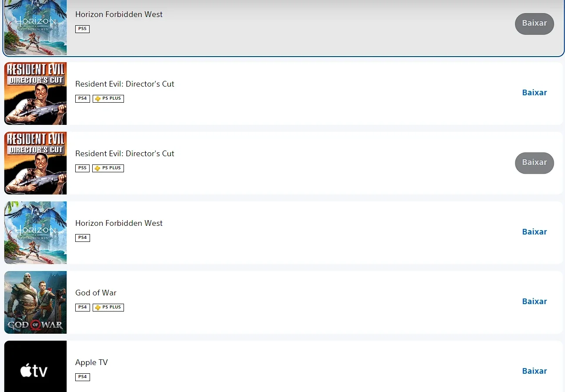Screen dimensions: 565x392
Task: Select the Resident Evil cover in the PS5 row
Action: click(x=36, y=163)
